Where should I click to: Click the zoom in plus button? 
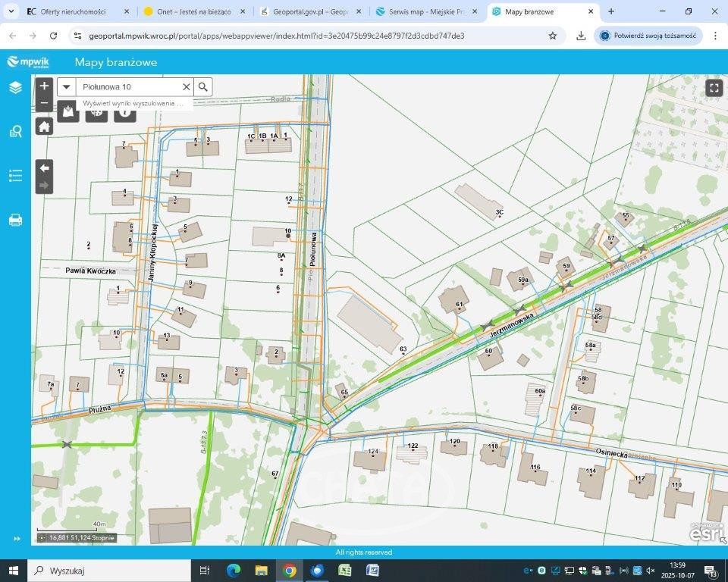[44, 86]
